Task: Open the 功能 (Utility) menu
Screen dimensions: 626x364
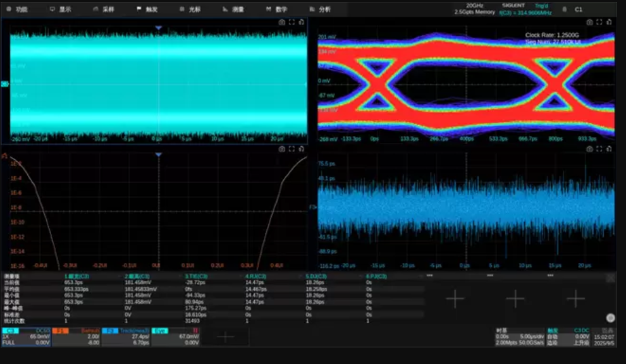Action: [x=18, y=9]
